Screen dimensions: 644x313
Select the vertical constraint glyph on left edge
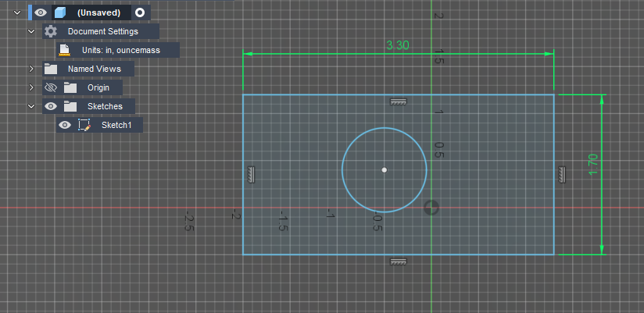(x=252, y=175)
